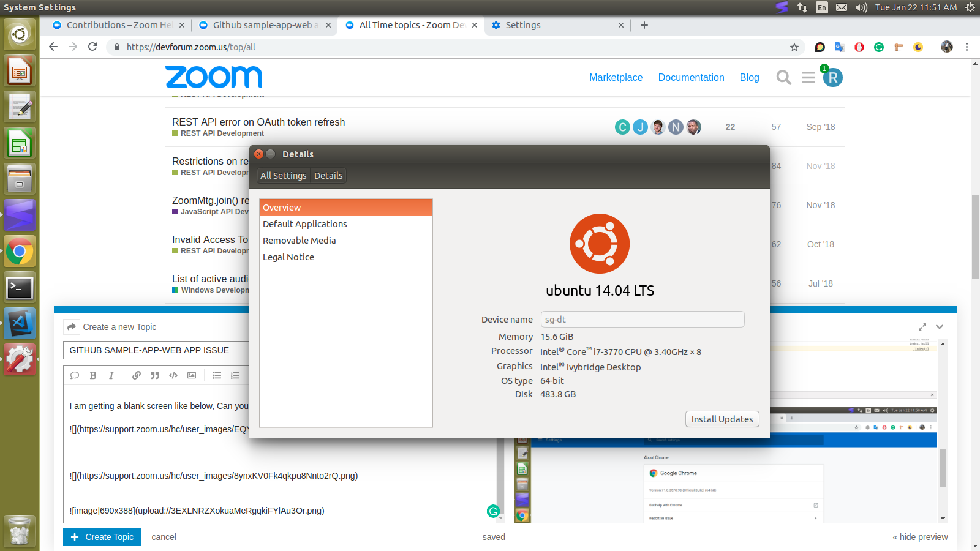Switch to the Github sample-app-web tab
This screenshot has width=980, height=551.
coord(265,25)
